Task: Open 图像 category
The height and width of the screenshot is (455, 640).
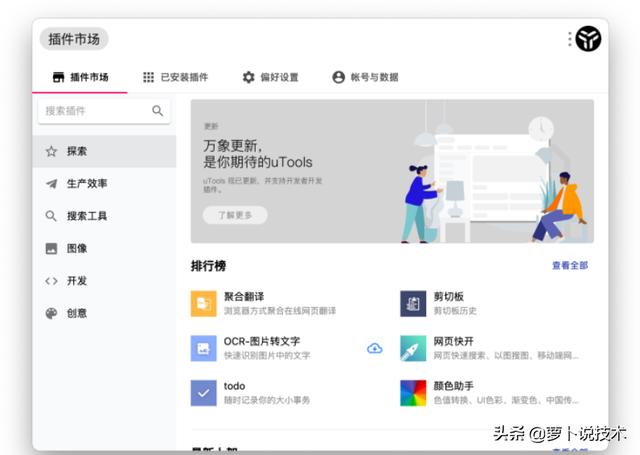Action: click(x=104, y=248)
